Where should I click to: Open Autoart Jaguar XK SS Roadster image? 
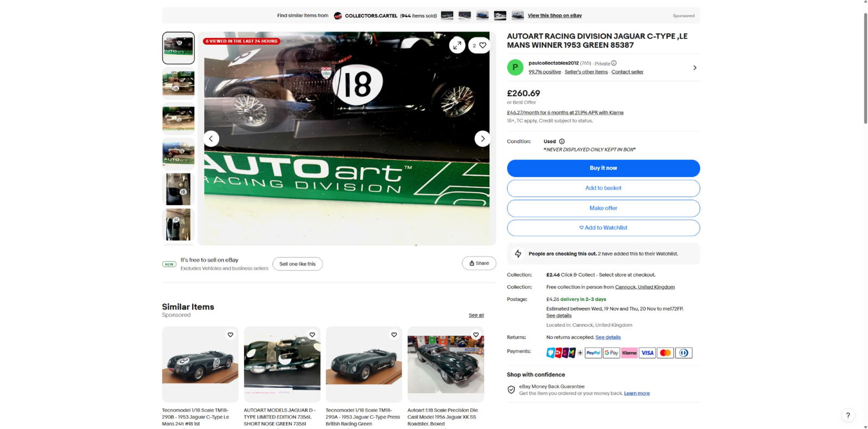click(x=446, y=364)
